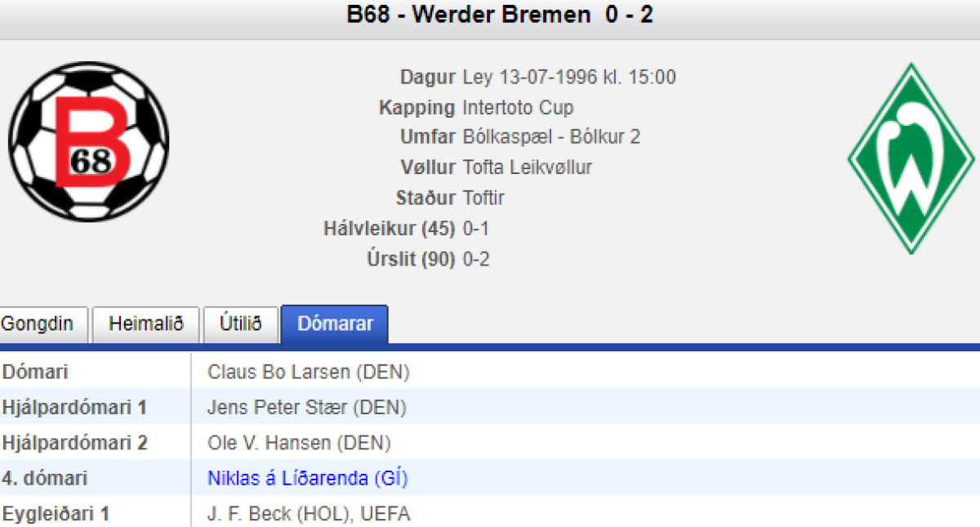Click the Eygleiðari 1 row label
This screenshot has height=527, width=980.
tap(56, 514)
